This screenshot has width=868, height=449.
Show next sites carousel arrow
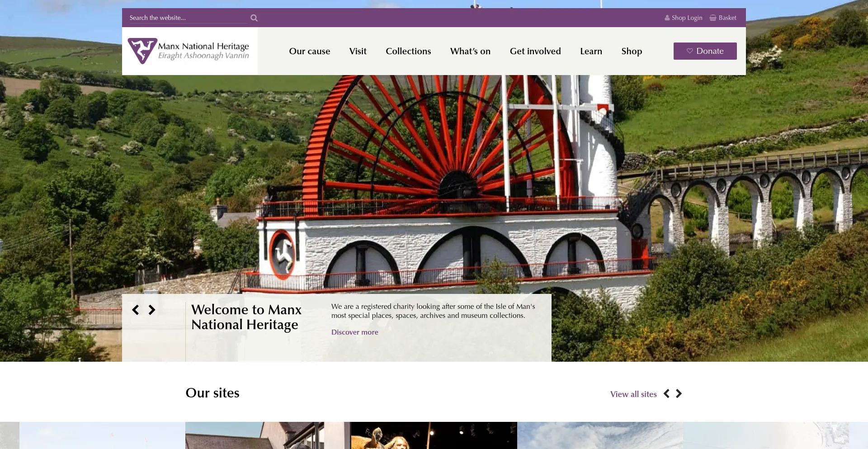point(679,394)
